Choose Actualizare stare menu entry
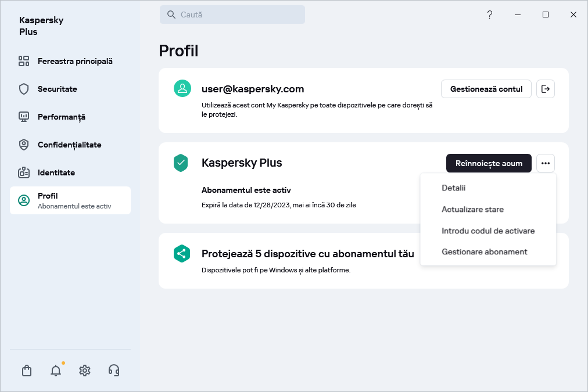The image size is (588, 392). tap(472, 209)
